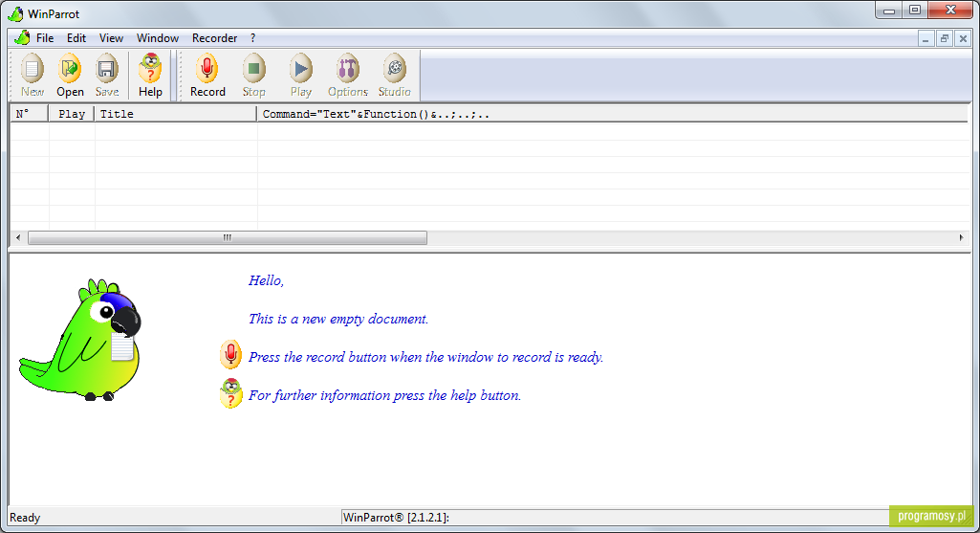Viewport: 980px width, 533px height.
Task: Click 'This is a new empty document.' text
Action: pyautogui.click(x=338, y=319)
